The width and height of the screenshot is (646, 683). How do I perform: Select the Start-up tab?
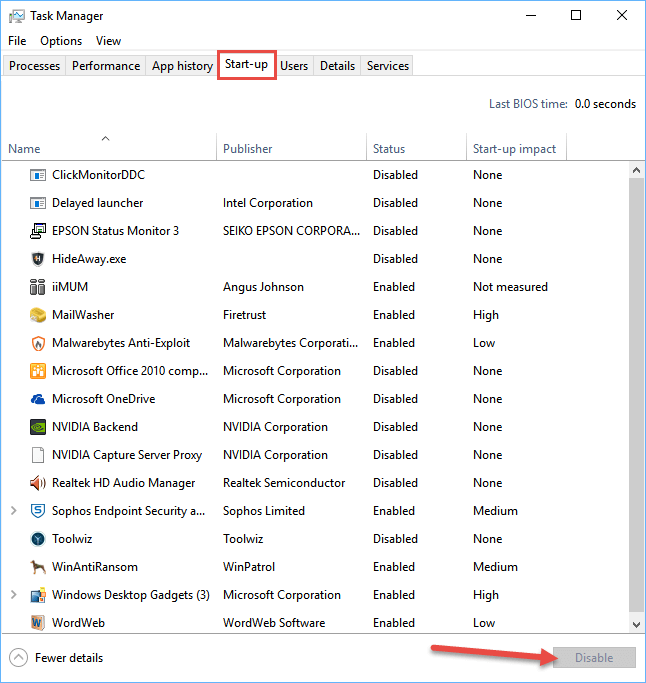(x=247, y=64)
